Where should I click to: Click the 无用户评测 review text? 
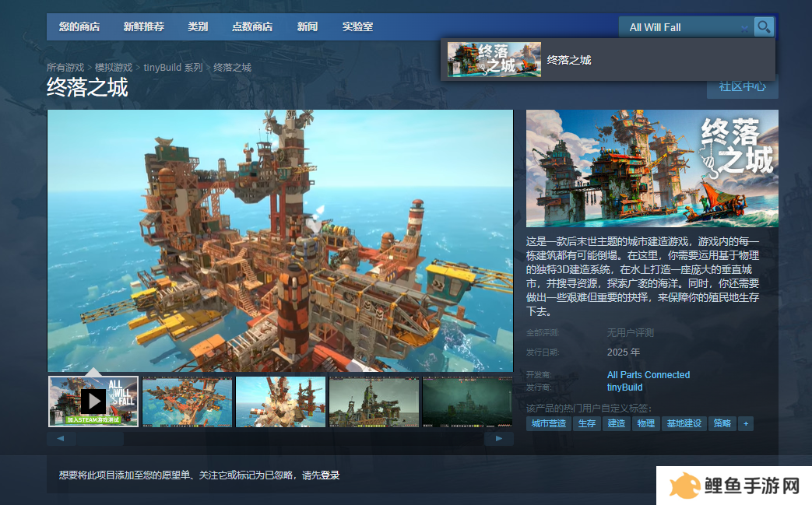pyautogui.click(x=631, y=333)
